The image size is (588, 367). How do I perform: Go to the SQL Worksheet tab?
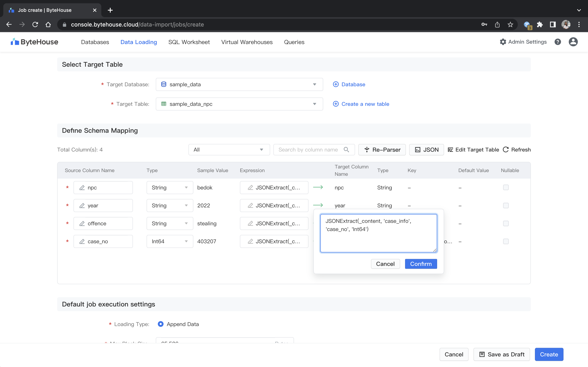(x=189, y=42)
